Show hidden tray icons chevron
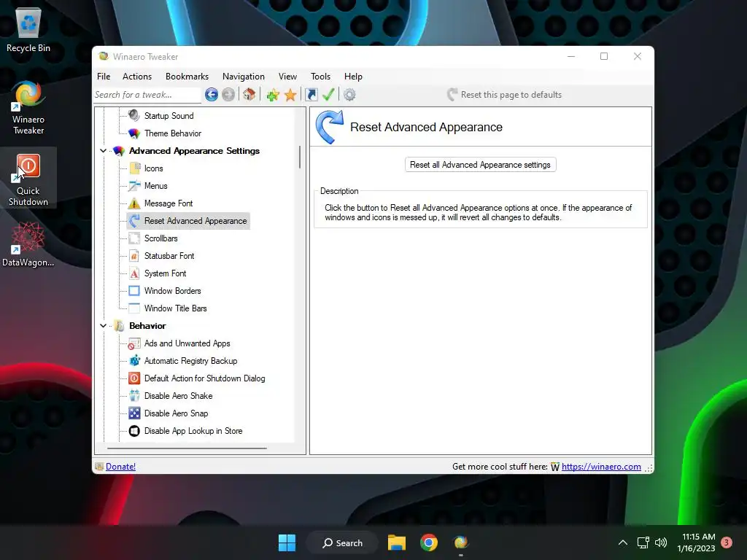 point(623,542)
